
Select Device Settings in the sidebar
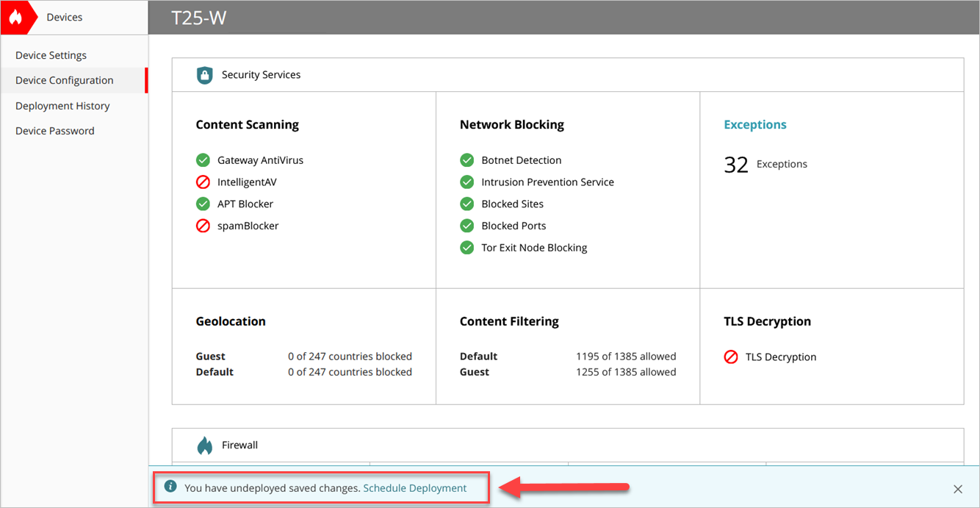point(51,54)
